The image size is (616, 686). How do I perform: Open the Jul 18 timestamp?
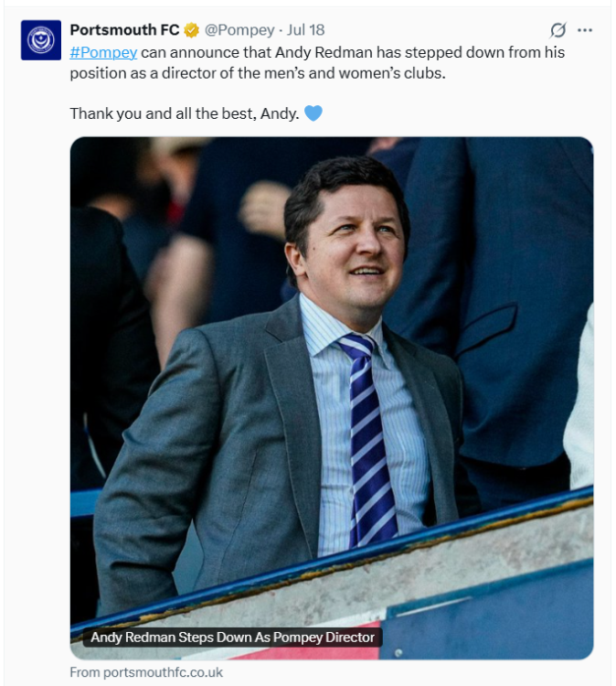click(x=306, y=30)
